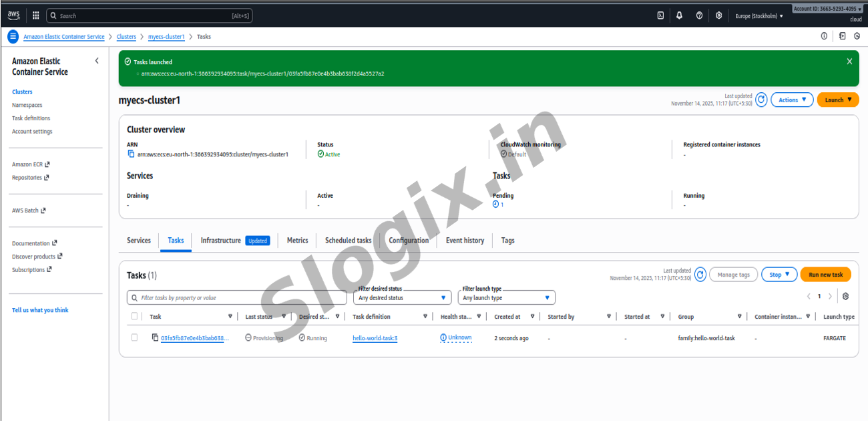The width and height of the screenshot is (868, 421).
Task: Click the help question mark icon
Action: 699,15
